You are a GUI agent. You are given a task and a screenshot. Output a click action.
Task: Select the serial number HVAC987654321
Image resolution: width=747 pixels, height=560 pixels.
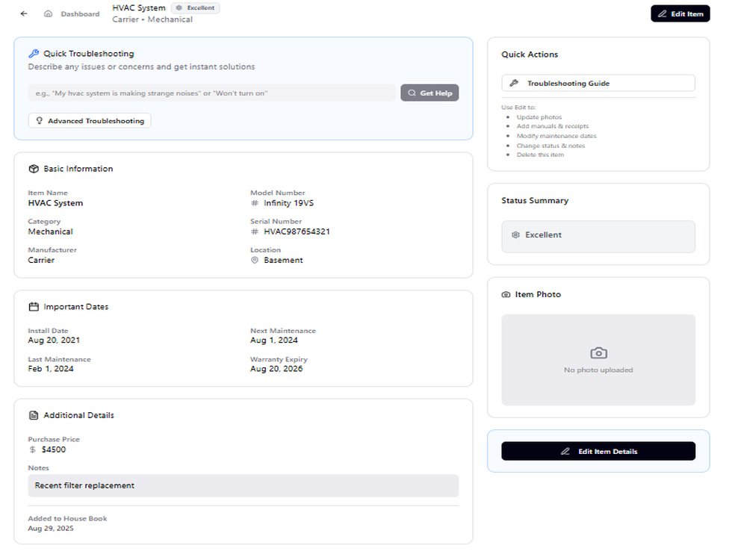point(297,231)
